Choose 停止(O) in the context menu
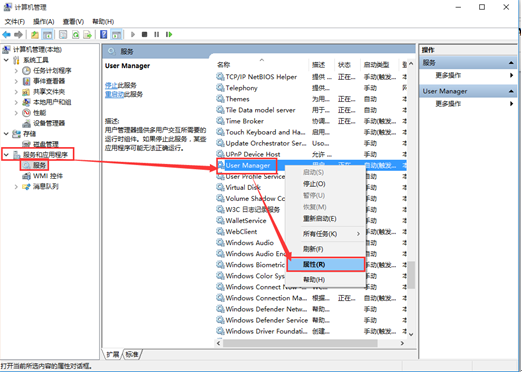Viewport: 522px width, 373px height. pos(327,184)
